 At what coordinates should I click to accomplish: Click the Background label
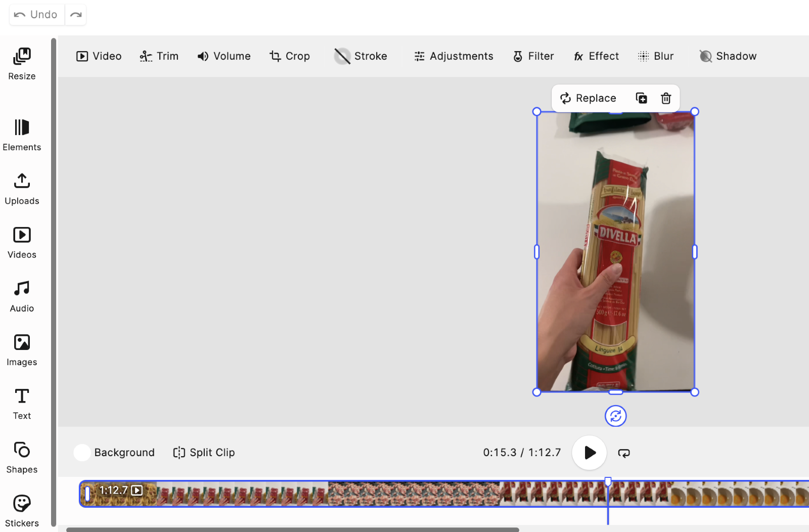pos(124,453)
